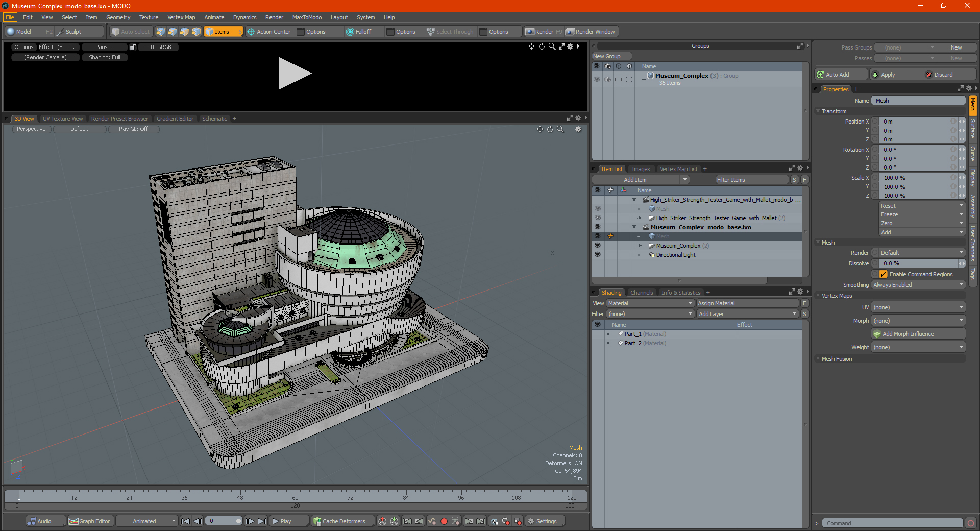
Task: Step to next frame
Action: click(x=250, y=521)
